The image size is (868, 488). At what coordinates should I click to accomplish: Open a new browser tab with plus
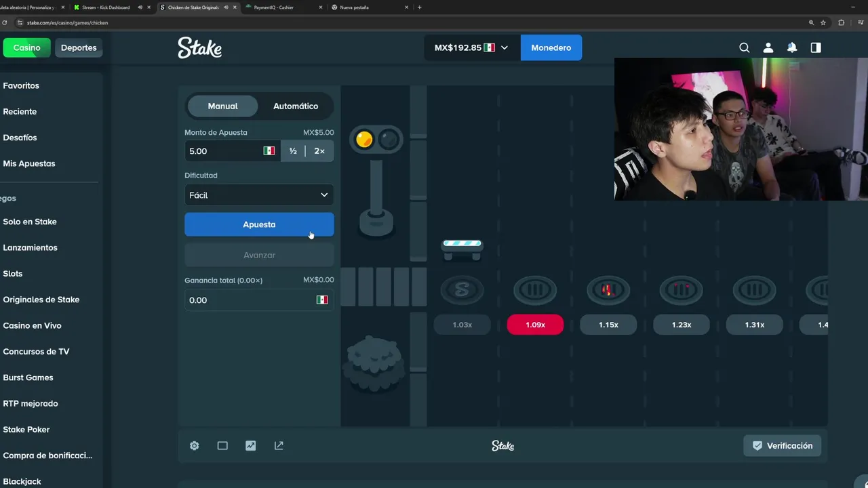pyautogui.click(x=419, y=7)
